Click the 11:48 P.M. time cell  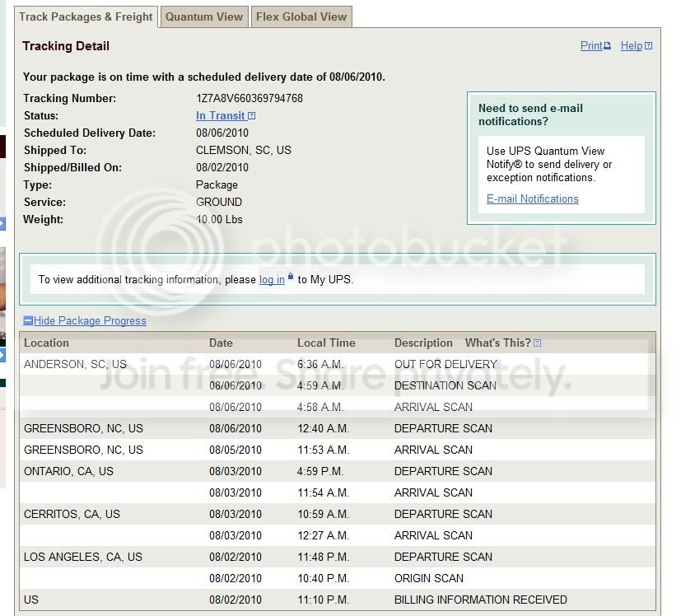(323, 557)
